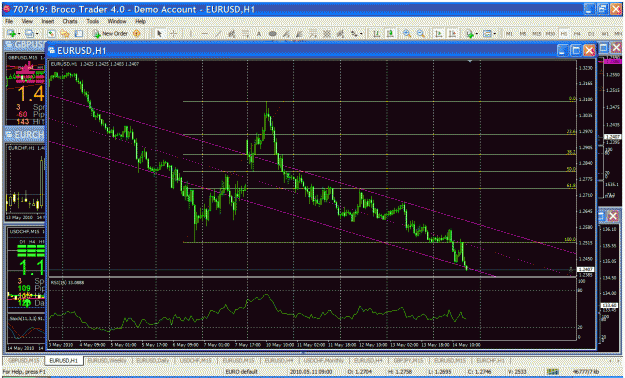Image resolution: width=625 pixels, height=378 pixels.
Task: Open the Tools menu
Action: coord(92,21)
